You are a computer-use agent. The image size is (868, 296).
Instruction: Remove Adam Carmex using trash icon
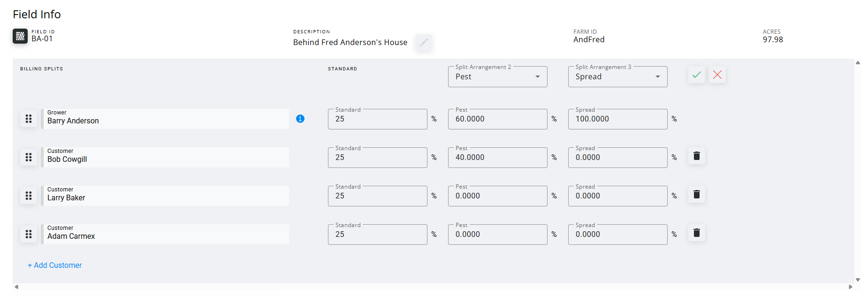[x=696, y=233]
